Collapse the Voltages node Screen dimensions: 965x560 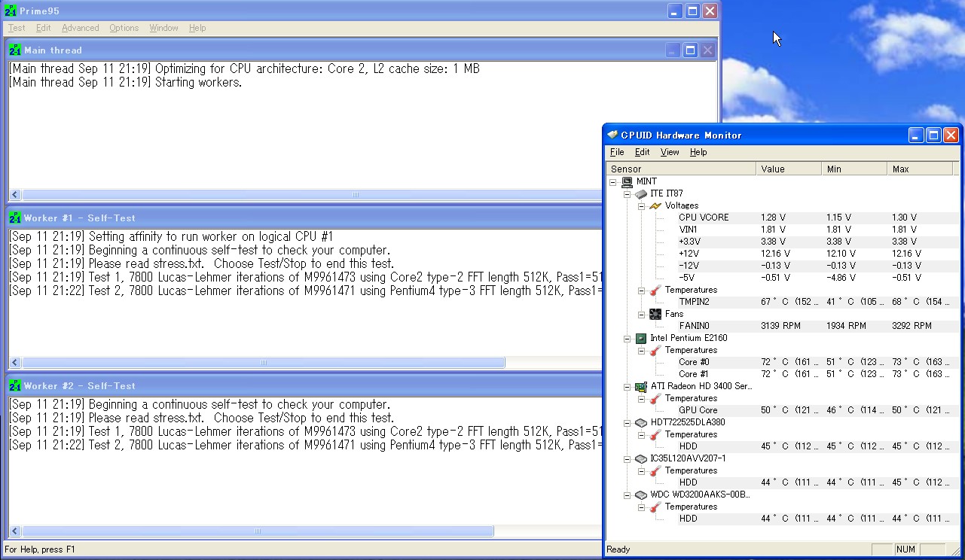click(641, 205)
